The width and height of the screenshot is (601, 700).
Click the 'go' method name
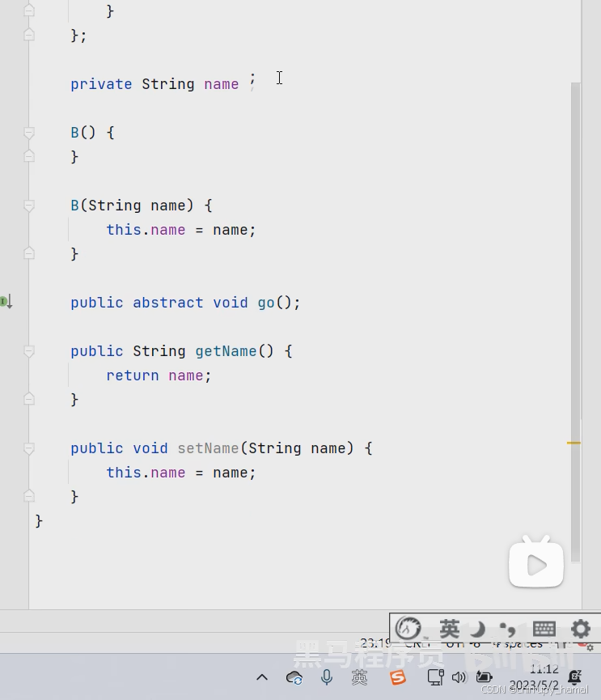pos(266,303)
